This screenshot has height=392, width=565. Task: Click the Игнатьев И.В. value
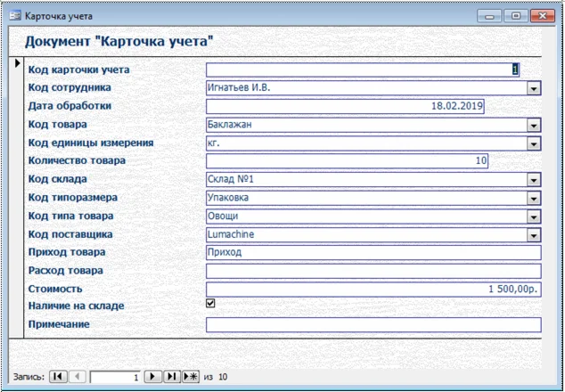[239, 87]
